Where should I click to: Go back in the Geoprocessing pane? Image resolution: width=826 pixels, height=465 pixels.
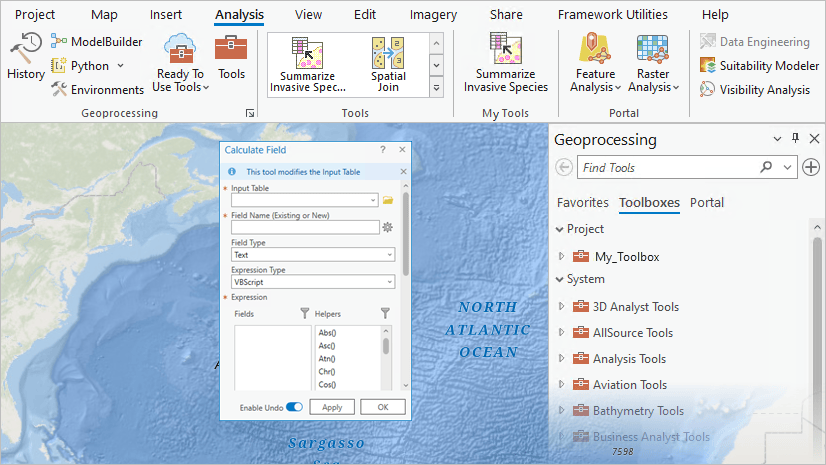564,167
